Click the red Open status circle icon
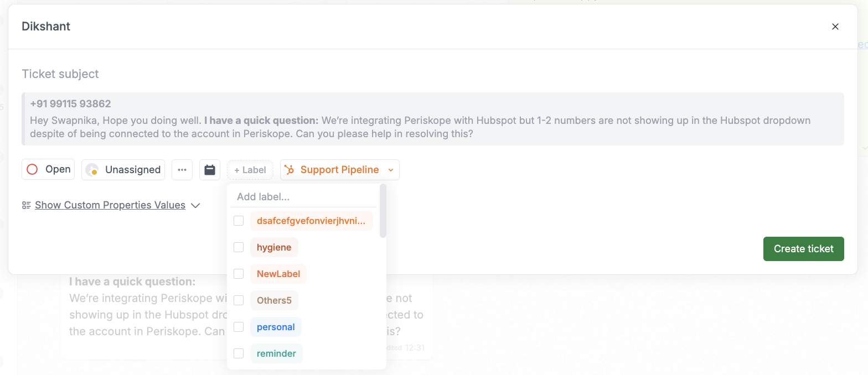This screenshot has height=375, width=868. (32, 170)
